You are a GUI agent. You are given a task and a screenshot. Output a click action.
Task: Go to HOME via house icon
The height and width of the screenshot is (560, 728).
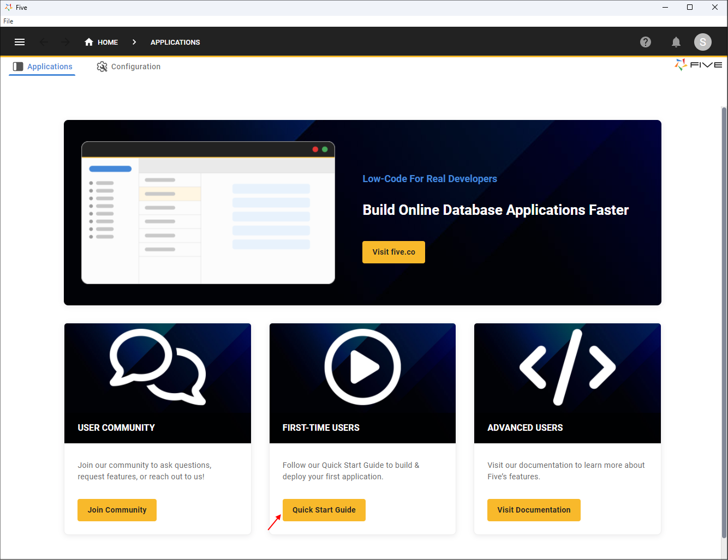(89, 42)
